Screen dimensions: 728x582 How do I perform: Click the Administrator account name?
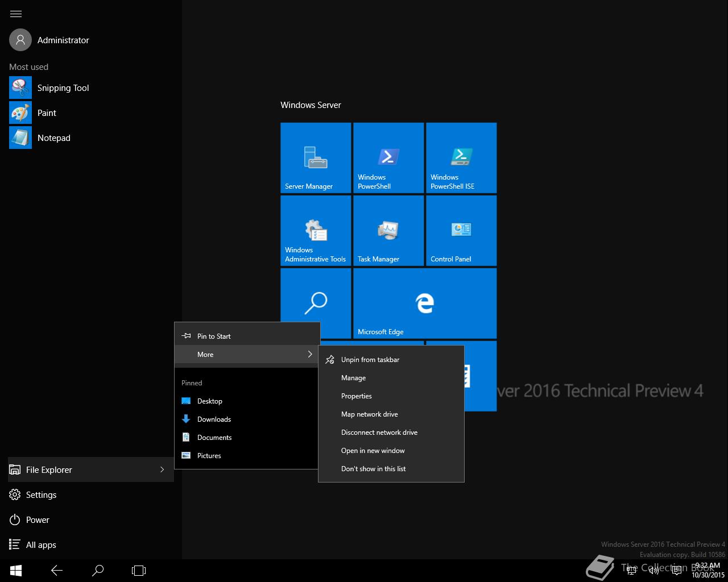[x=63, y=40]
